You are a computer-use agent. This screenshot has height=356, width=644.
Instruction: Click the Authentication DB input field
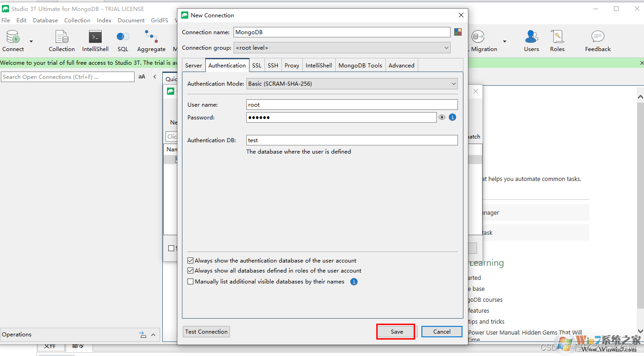coord(352,140)
